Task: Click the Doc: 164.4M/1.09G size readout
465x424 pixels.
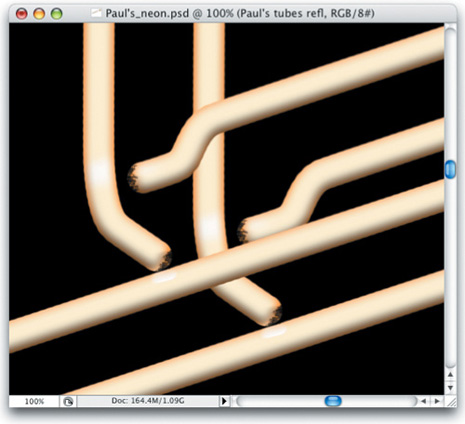Action: coord(148,401)
